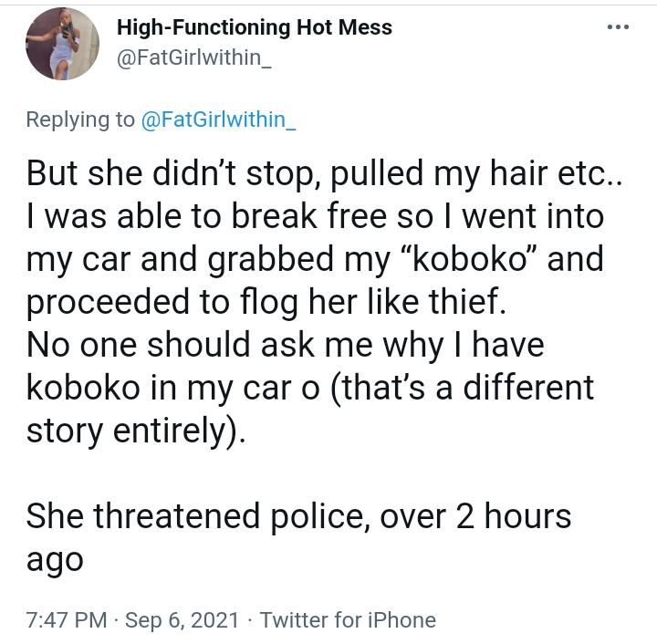
Task: Click the 'Replying to' gray label
Action: point(80,119)
